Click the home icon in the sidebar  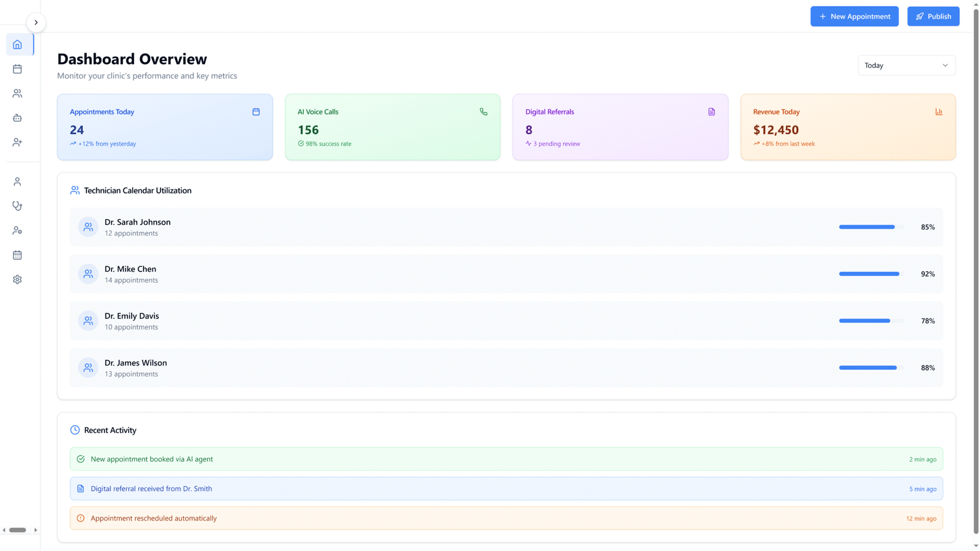click(x=17, y=45)
